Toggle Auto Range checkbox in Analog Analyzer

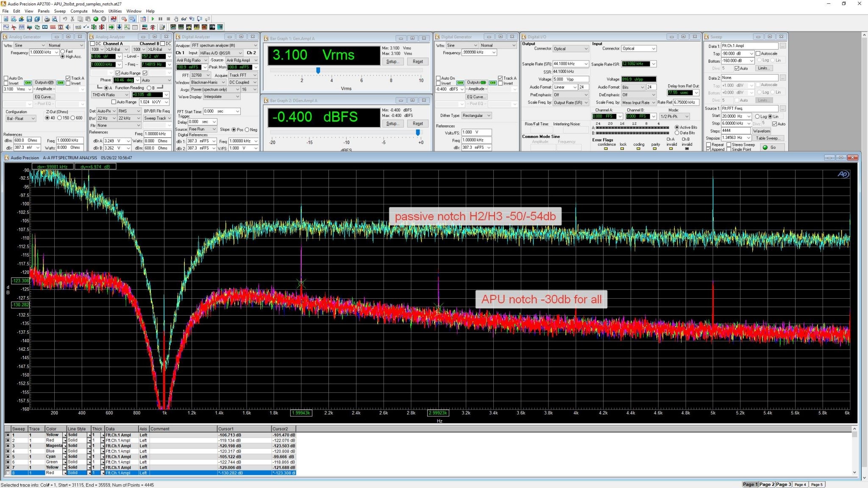[118, 73]
